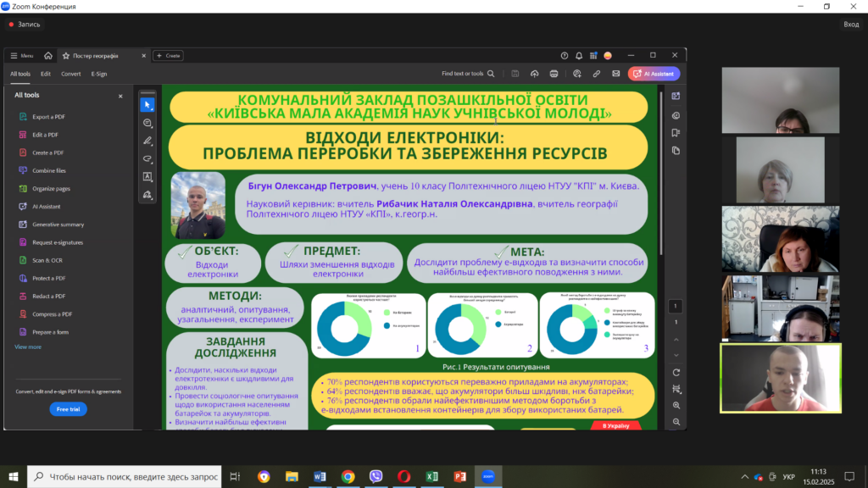Viewport: 868px width, 488px height.
Task: Click the document vertical scrollbar
Action: pos(660,173)
